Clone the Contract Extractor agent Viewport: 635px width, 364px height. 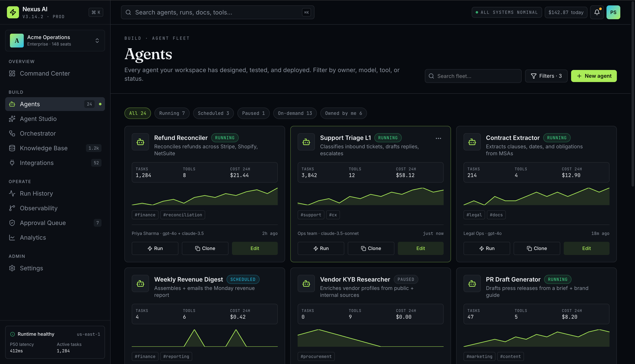537,248
